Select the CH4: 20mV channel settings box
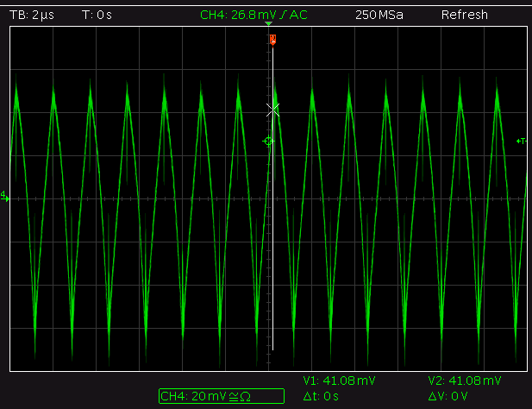The image size is (532, 409). pos(222,396)
